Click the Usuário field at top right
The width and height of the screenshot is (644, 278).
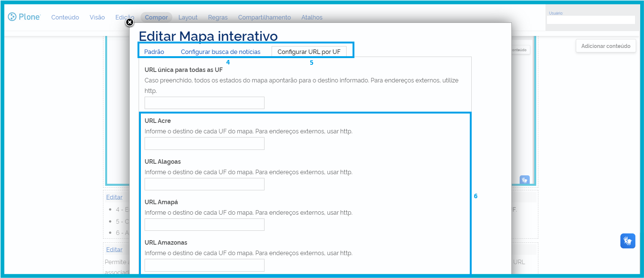pos(591,20)
